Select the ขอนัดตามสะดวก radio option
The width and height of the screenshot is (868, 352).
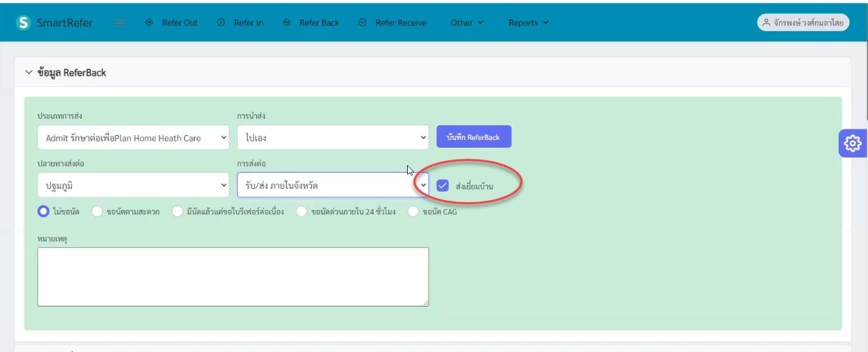pyautogui.click(x=97, y=211)
